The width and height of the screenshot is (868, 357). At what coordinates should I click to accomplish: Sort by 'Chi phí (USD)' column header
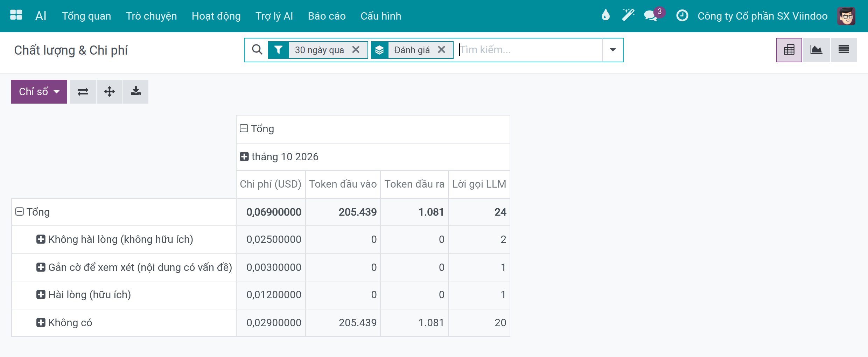click(x=271, y=184)
